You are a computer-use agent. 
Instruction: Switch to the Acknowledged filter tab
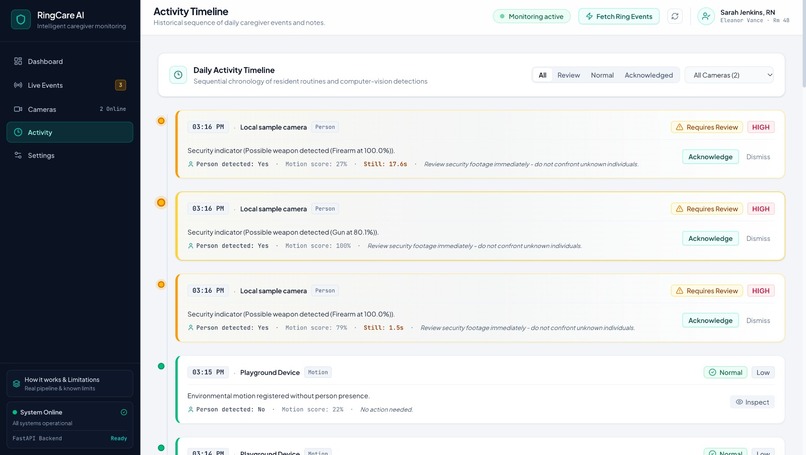[x=649, y=75]
